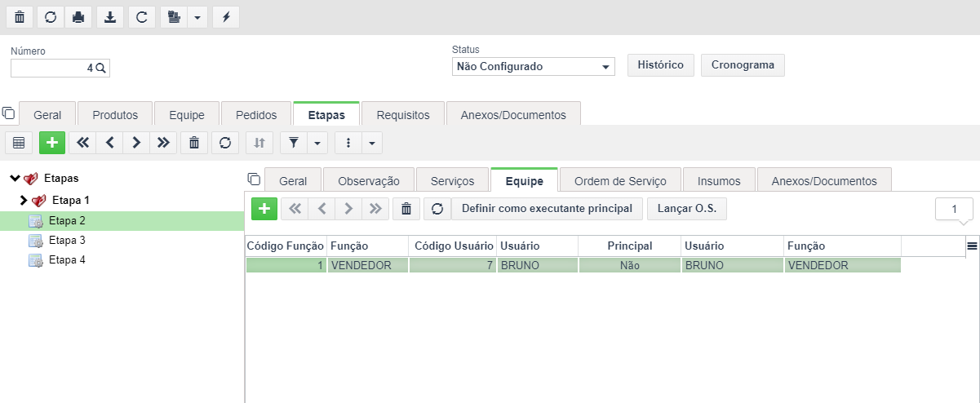The width and height of the screenshot is (980, 403).
Task: Switch to the Requisitos tab
Action: 403,114
